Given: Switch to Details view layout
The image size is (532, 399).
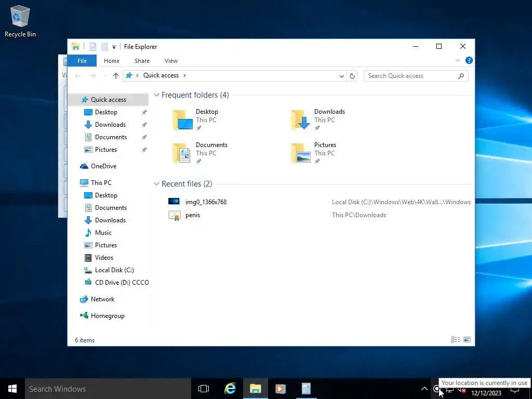Looking at the screenshot, I should (456, 340).
